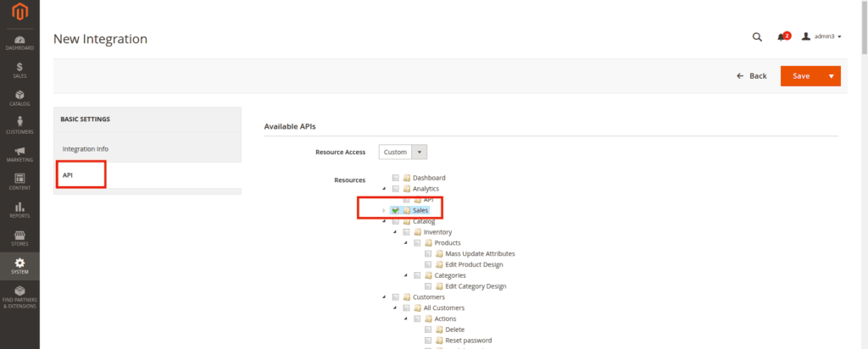Open the Content sidebar menu

19,182
